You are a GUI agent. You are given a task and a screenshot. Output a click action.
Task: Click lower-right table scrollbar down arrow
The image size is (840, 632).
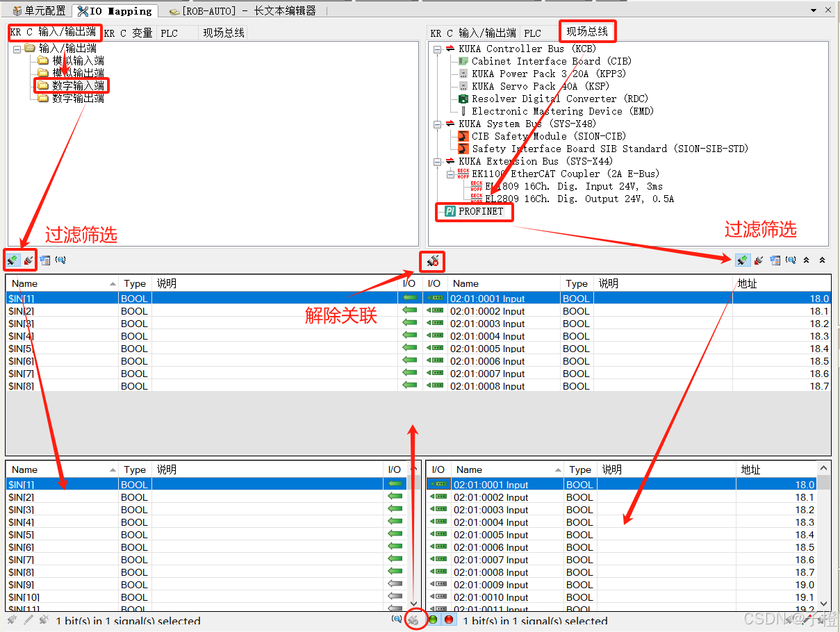click(x=824, y=604)
